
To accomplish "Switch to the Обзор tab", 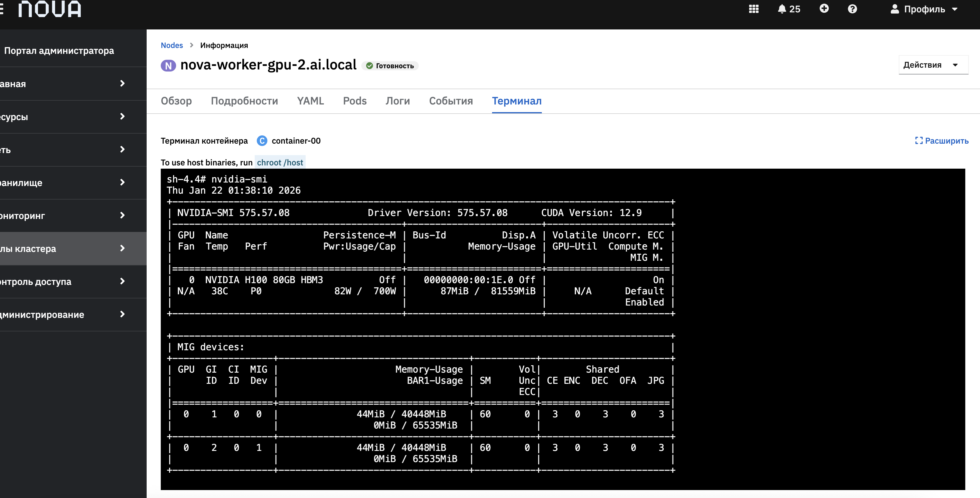I will [x=176, y=101].
